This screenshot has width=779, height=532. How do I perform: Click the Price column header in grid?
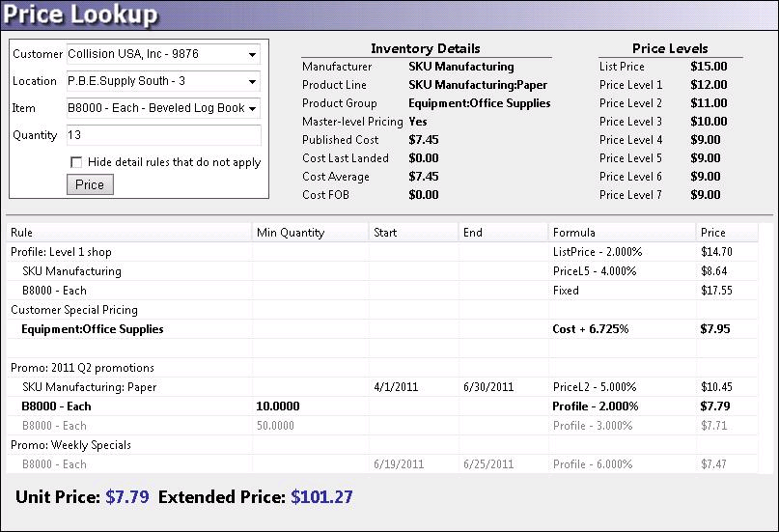(x=726, y=233)
